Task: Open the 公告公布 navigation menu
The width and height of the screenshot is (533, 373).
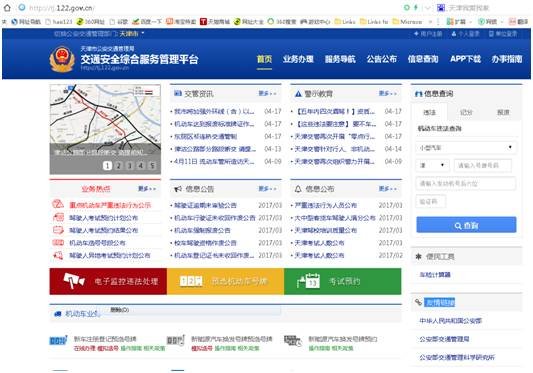Action: click(381, 59)
